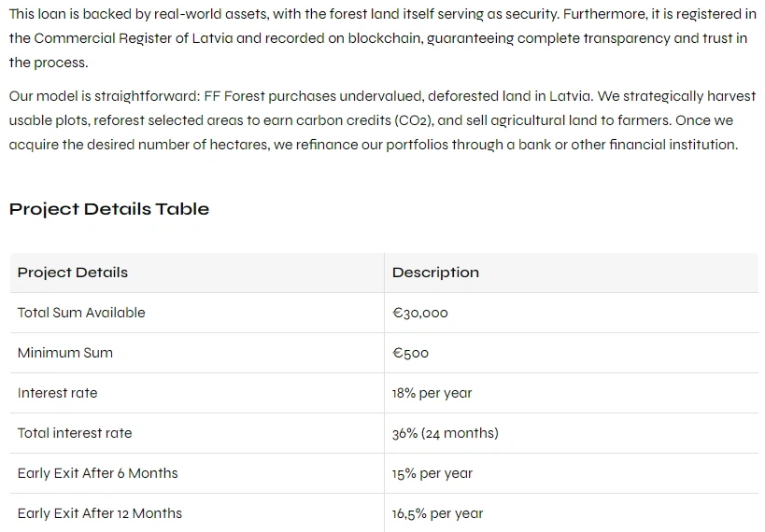Viewport: 765px width, 532px height.
Task: Click the 'Description' column header
Action: (435, 273)
